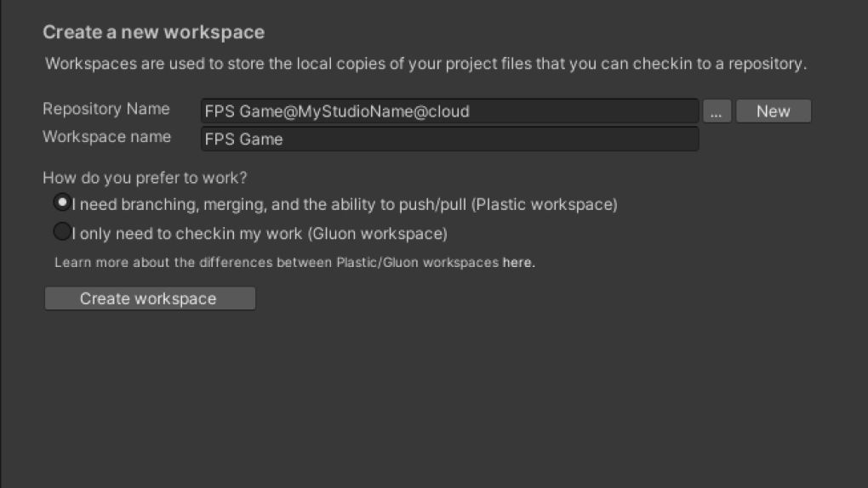Screen dimensions: 868x488
Task: Click the New repository button
Action: [x=773, y=111]
